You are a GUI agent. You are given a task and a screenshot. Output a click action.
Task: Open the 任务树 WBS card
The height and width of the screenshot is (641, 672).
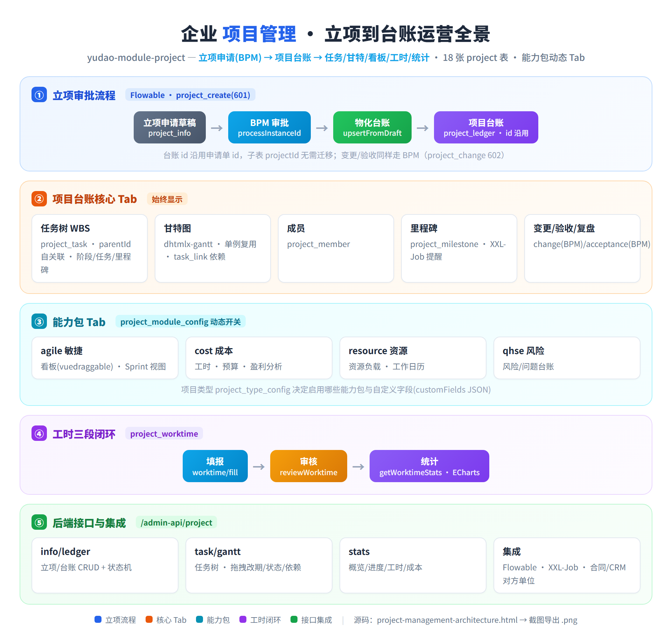point(90,248)
